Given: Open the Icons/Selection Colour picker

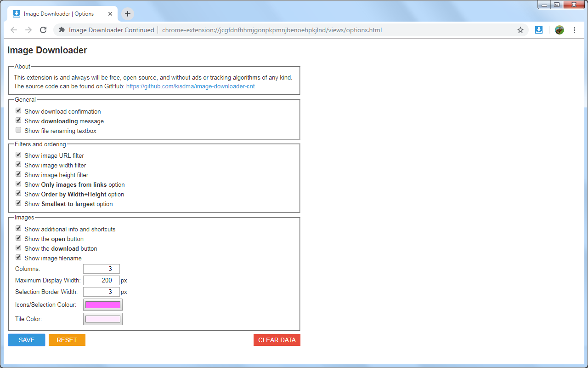Looking at the screenshot, I should [x=103, y=305].
